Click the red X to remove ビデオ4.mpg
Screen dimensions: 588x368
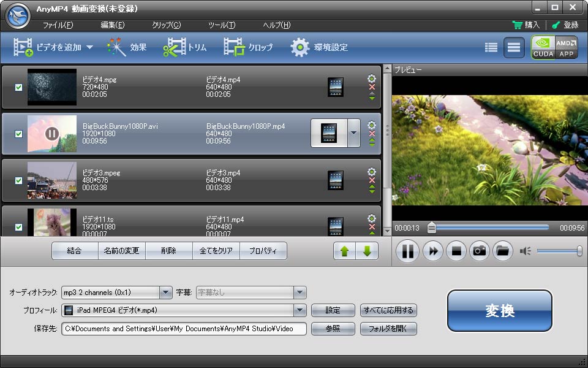[372, 87]
